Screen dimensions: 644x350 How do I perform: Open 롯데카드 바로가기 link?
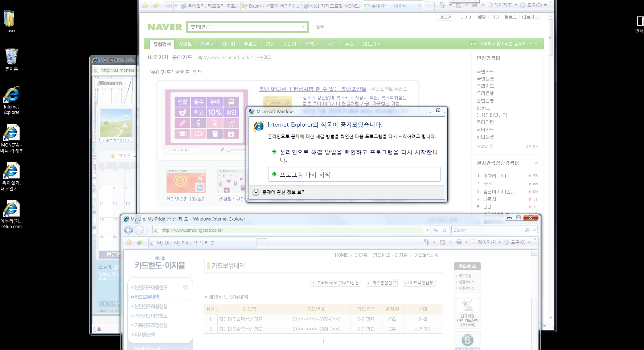pyautogui.click(x=182, y=57)
